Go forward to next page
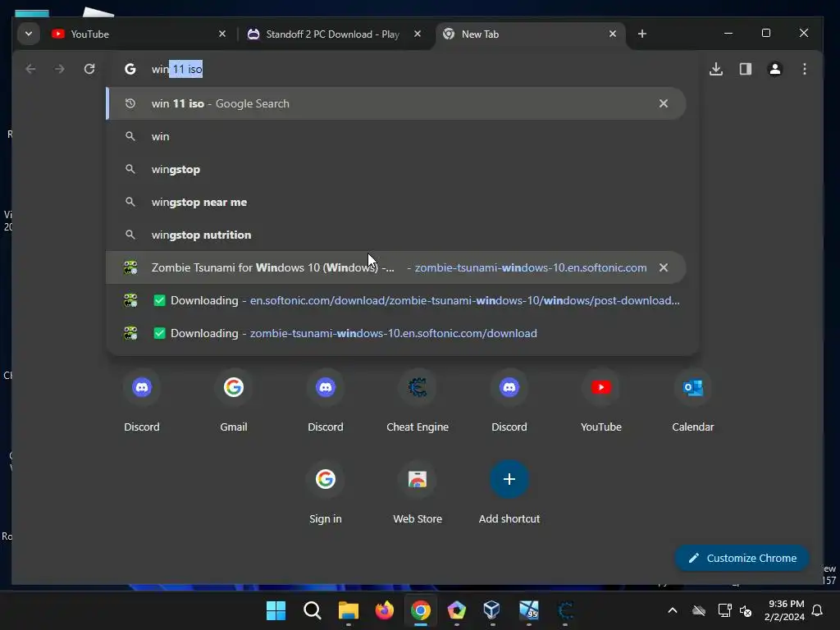 [x=59, y=69]
